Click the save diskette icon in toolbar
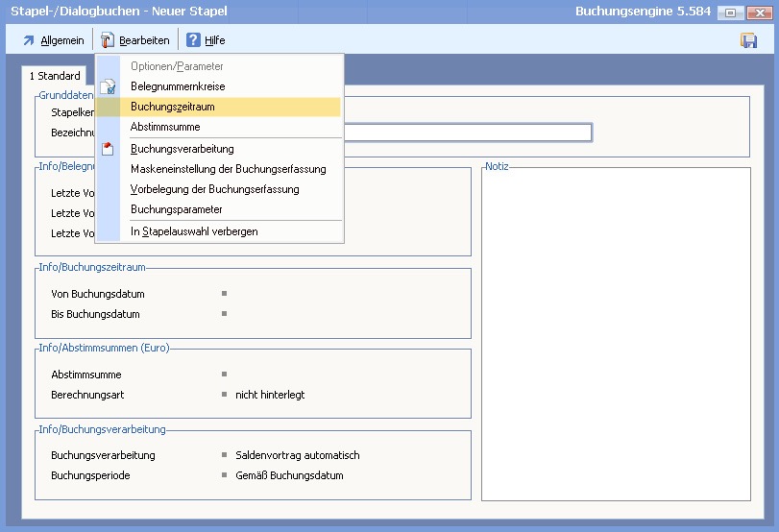This screenshot has height=532, width=779. coord(748,40)
